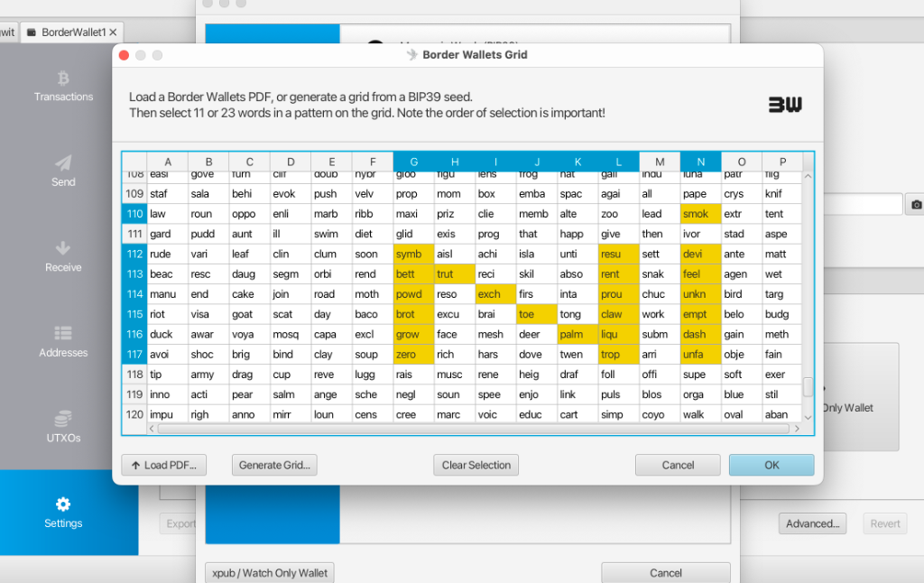924x583 pixels.
Task: Close the Border Wallets Grid window
Action: point(124,55)
